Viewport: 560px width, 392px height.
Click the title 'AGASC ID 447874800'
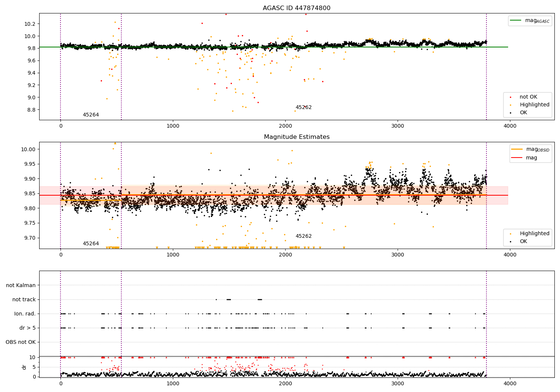[296, 8]
